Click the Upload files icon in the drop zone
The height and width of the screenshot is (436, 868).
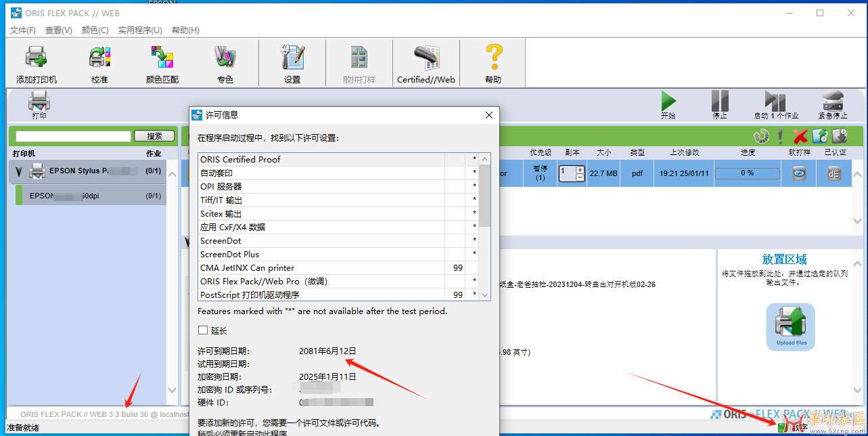pyautogui.click(x=791, y=326)
